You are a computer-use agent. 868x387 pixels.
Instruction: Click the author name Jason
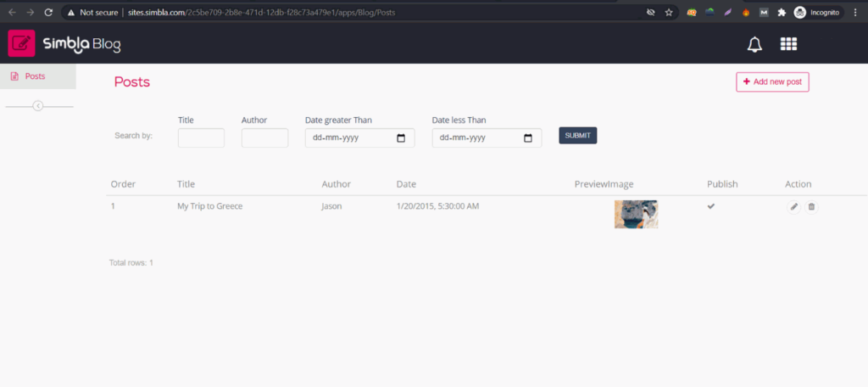331,206
